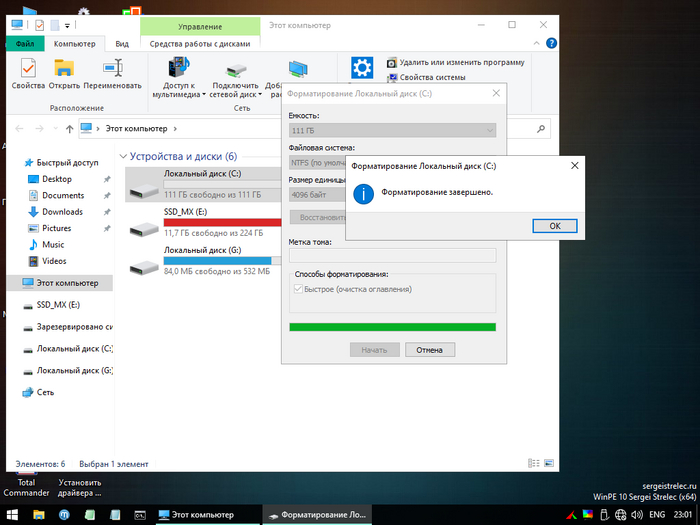Open the Файл menu tab

25,44
